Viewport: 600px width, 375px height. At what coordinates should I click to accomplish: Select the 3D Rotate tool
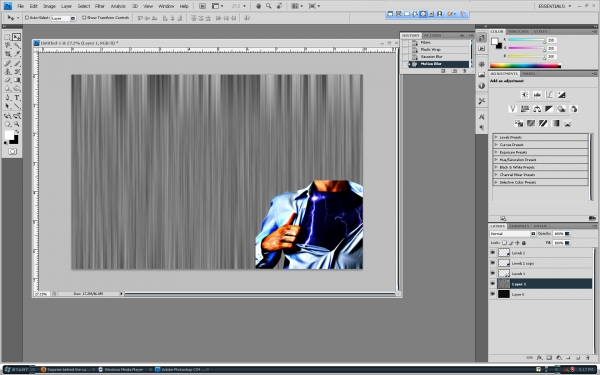click(x=7, y=116)
